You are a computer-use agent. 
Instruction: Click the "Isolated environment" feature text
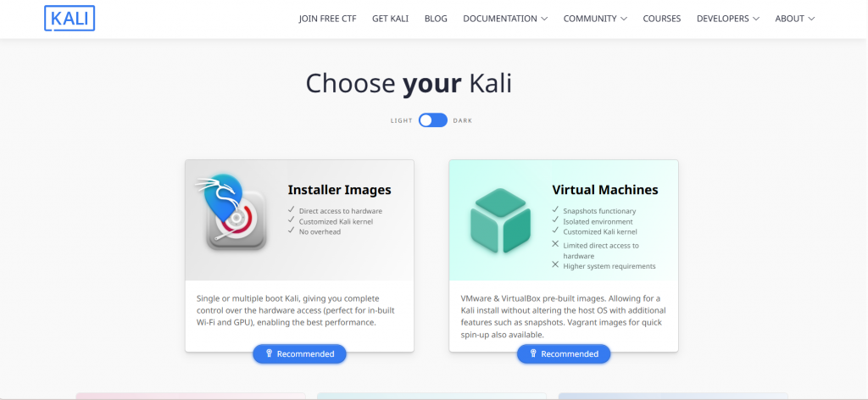tap(598, 221)
